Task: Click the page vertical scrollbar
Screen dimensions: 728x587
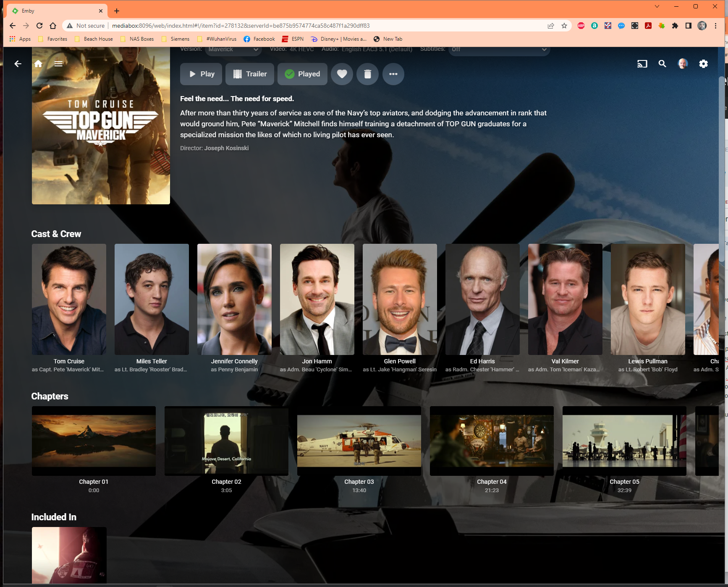Action: 721,169
